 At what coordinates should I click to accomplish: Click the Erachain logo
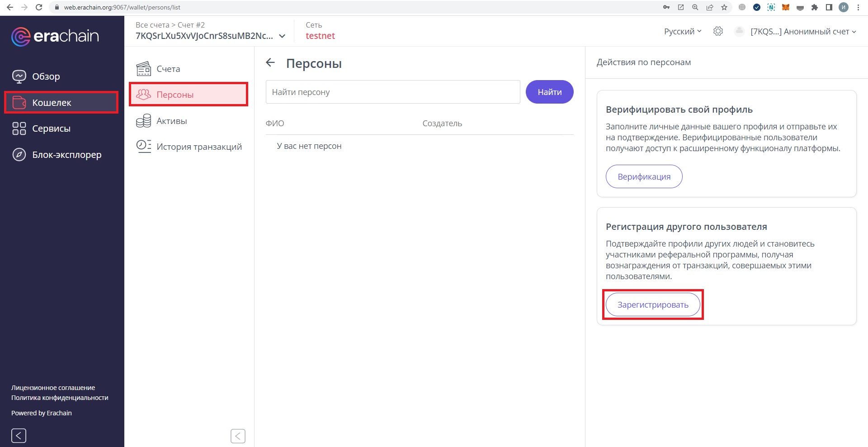55,36
